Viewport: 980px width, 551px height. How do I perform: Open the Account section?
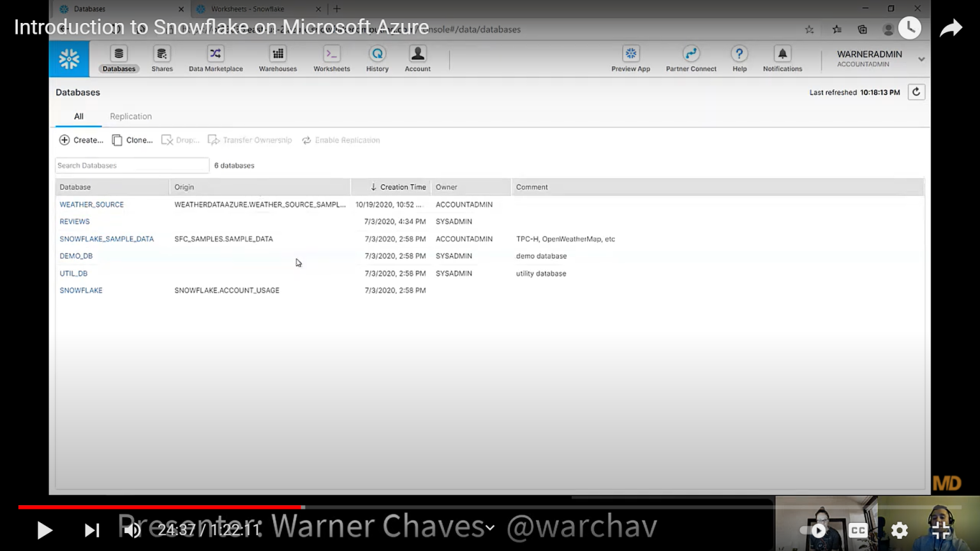[x=417, y=58]
